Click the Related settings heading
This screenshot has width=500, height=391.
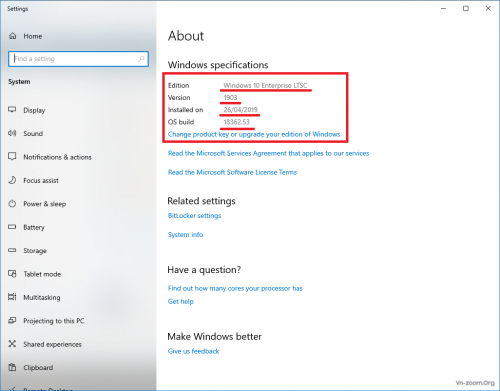pos(201,201)
